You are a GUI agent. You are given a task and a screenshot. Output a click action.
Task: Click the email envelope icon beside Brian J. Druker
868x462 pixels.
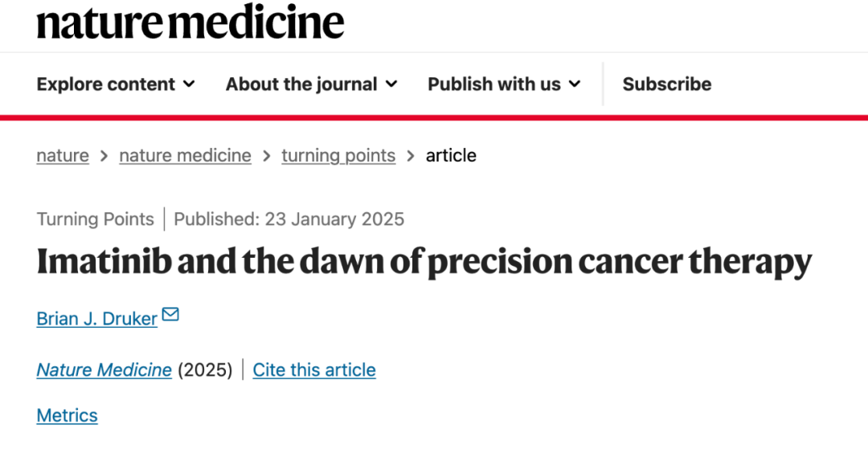click(x=170, y=314)
